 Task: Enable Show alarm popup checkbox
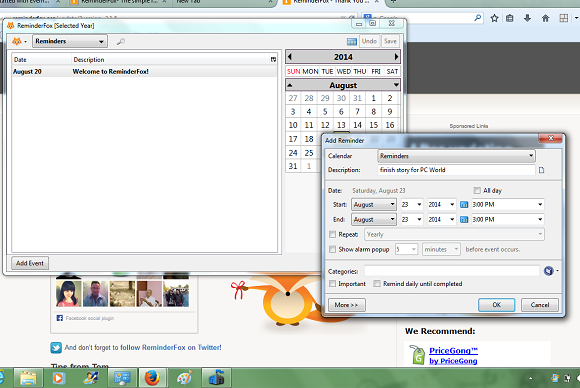point(333,249)
